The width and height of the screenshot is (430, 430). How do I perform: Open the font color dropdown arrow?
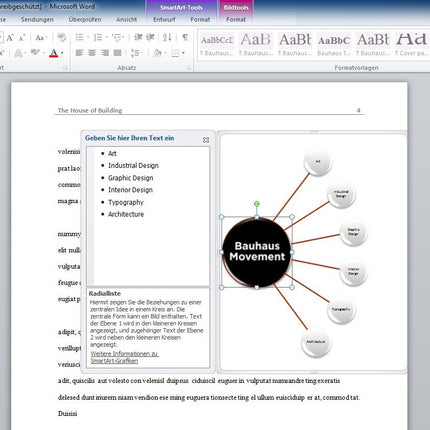point(62,53)
